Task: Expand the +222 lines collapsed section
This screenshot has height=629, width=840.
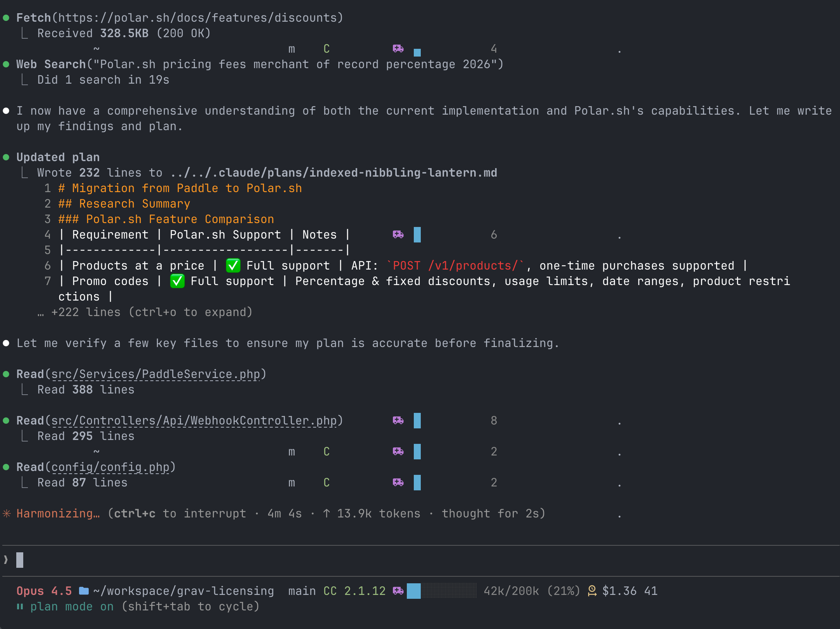Action: (x=145, y=312)
